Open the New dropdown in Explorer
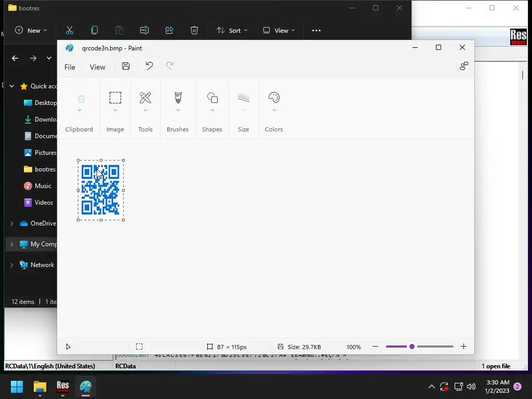 31,31
